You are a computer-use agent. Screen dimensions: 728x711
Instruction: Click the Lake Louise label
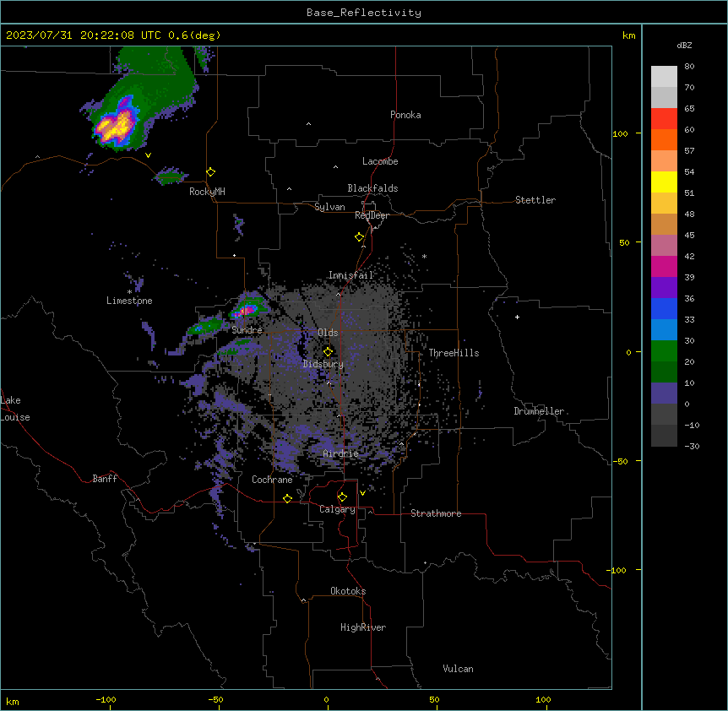tap(15, 409)
